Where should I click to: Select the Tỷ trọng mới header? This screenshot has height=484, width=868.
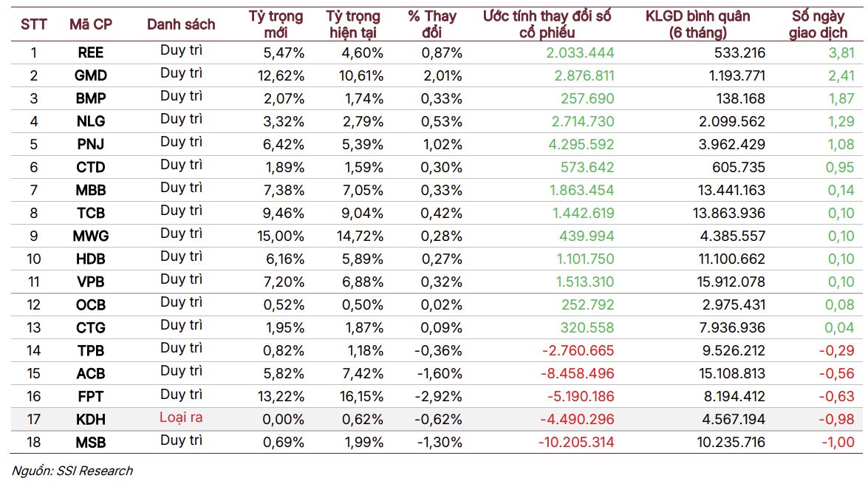pos(276,24)
